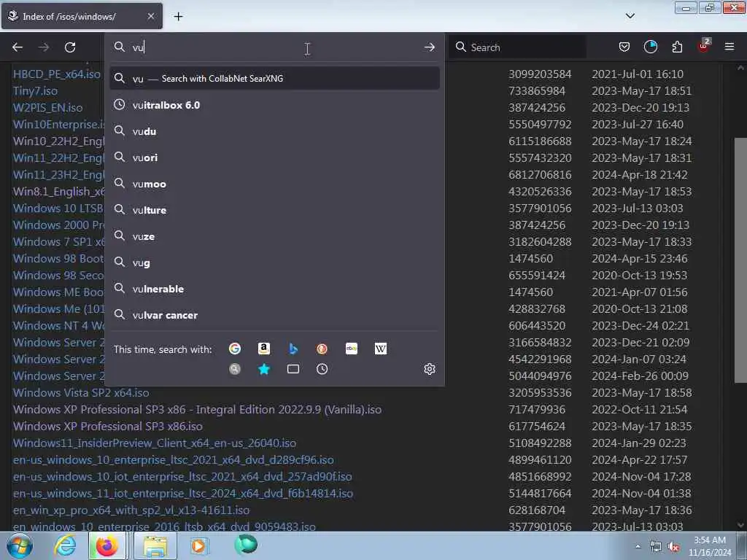Open Windows Start menu orb
747x560 pixels.
[x=19, y=545]
